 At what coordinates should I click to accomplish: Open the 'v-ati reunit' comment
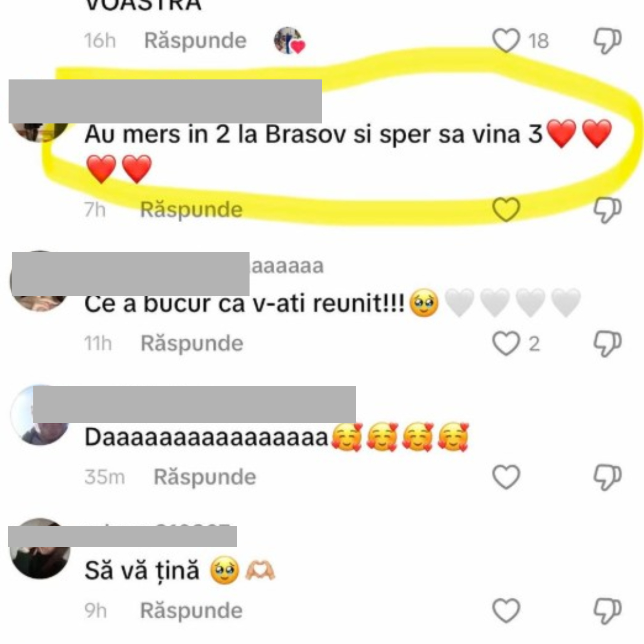click(x=333, y=304)
